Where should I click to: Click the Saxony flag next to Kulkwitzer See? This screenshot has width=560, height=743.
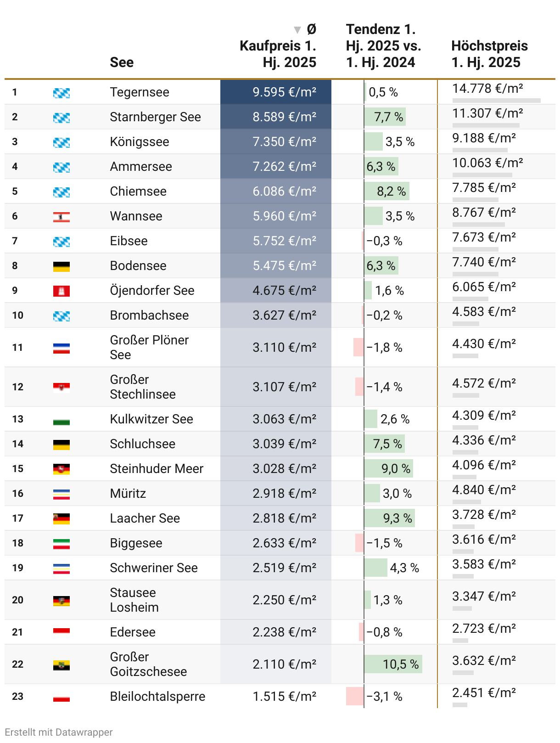coord(62,420)
